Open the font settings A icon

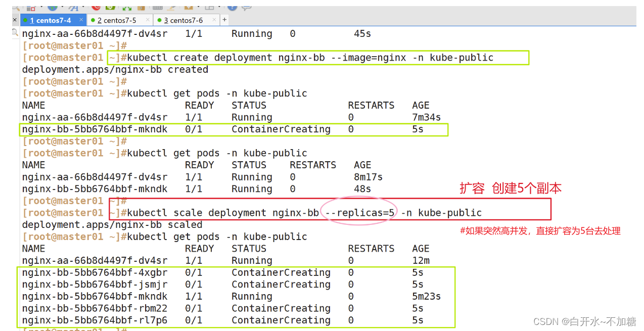click(74, 8)
